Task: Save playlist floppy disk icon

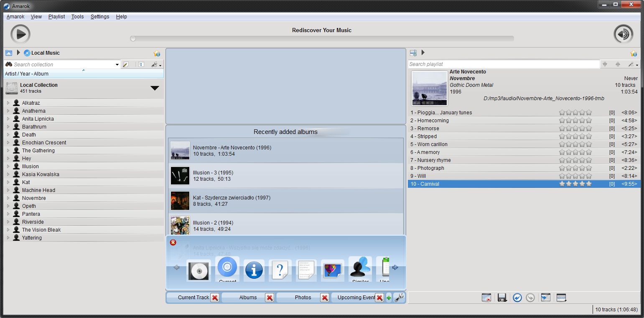Action: (x=502, y=298)
